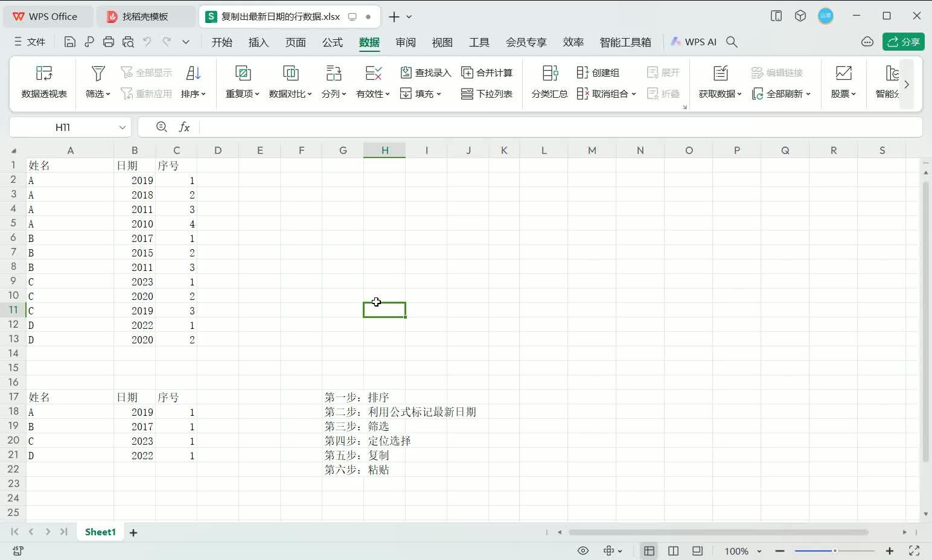Click the 分享 share button
This screenshot has height=560, width=932.
[x=903, y=42]
